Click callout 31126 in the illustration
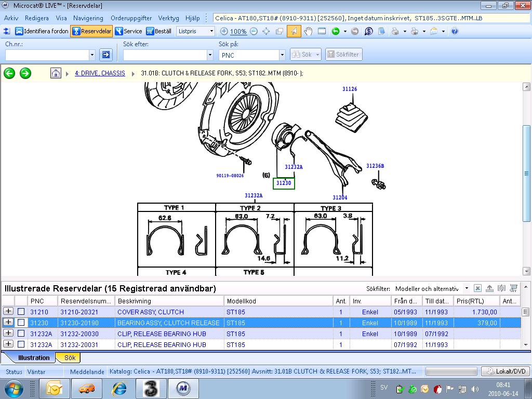This screenshot has width=532, height=399. click(x=350, y=89)
